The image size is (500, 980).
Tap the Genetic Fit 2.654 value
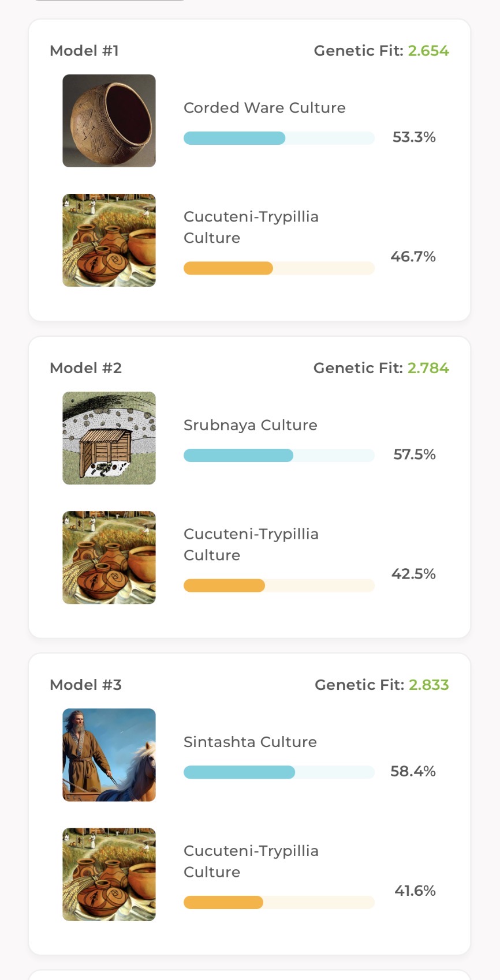(x=428, y=51)
